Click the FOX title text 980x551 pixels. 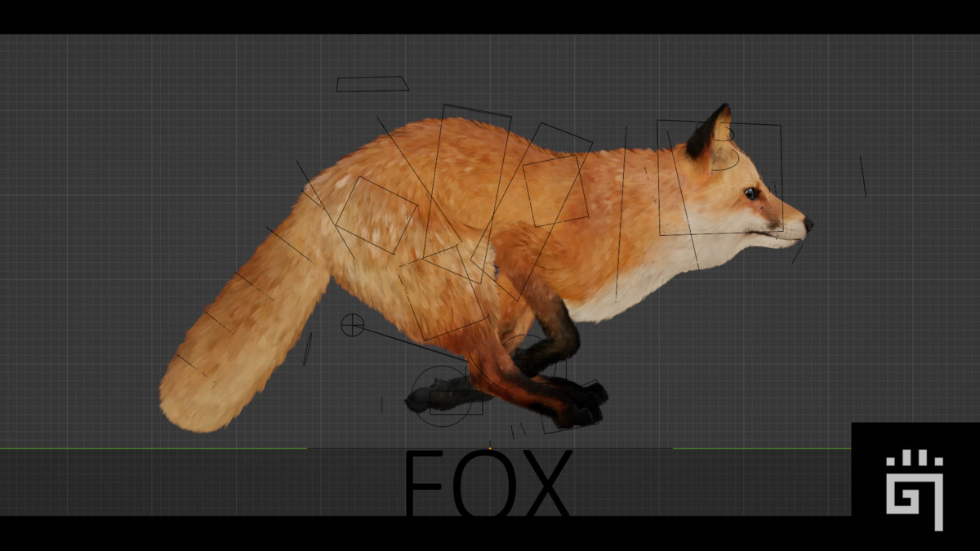tap(490, 482)
